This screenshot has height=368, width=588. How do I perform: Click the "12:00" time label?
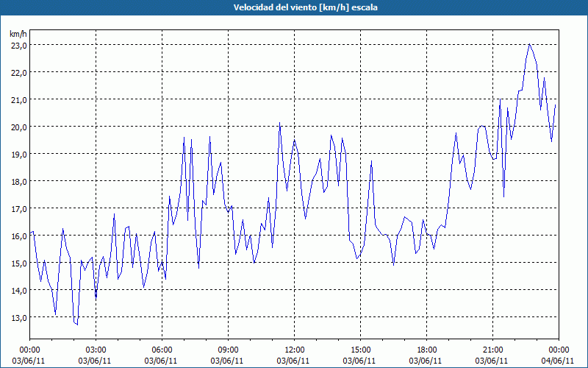pyautogui.click(x=295, y=350)
